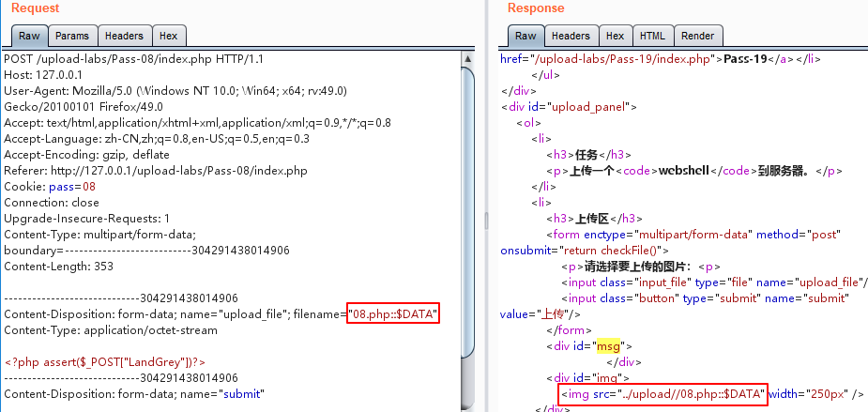Click the Content-Type: multipart/form-data; header line
Image resolution: width=868 pixels, height=412 pixels.
pos(99,235)
